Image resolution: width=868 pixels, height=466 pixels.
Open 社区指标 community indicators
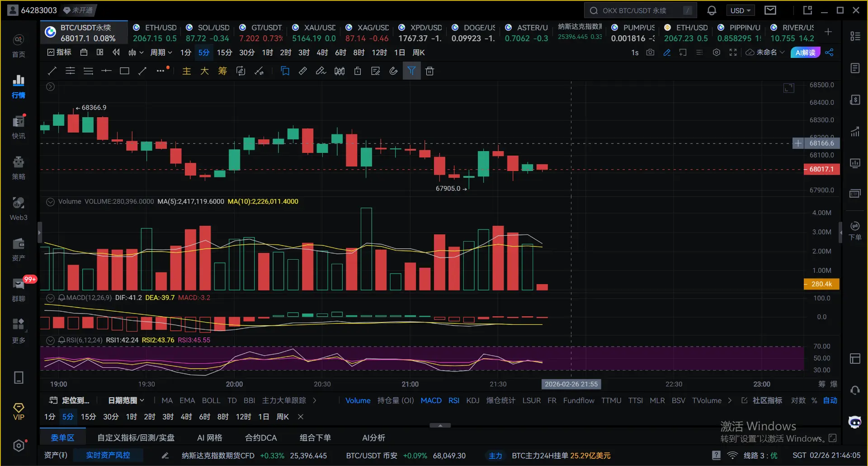coord(762,400)
